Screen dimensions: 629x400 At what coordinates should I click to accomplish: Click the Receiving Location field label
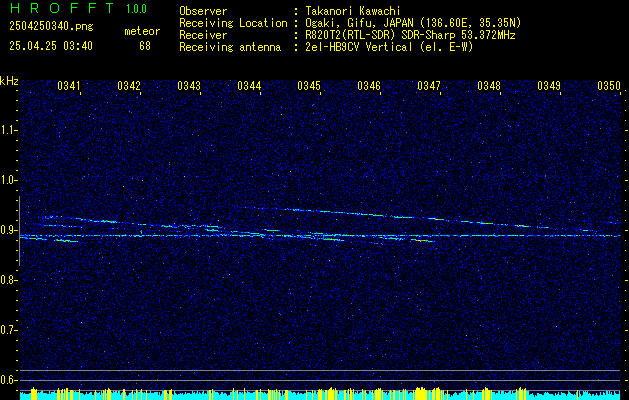point(233,23)
